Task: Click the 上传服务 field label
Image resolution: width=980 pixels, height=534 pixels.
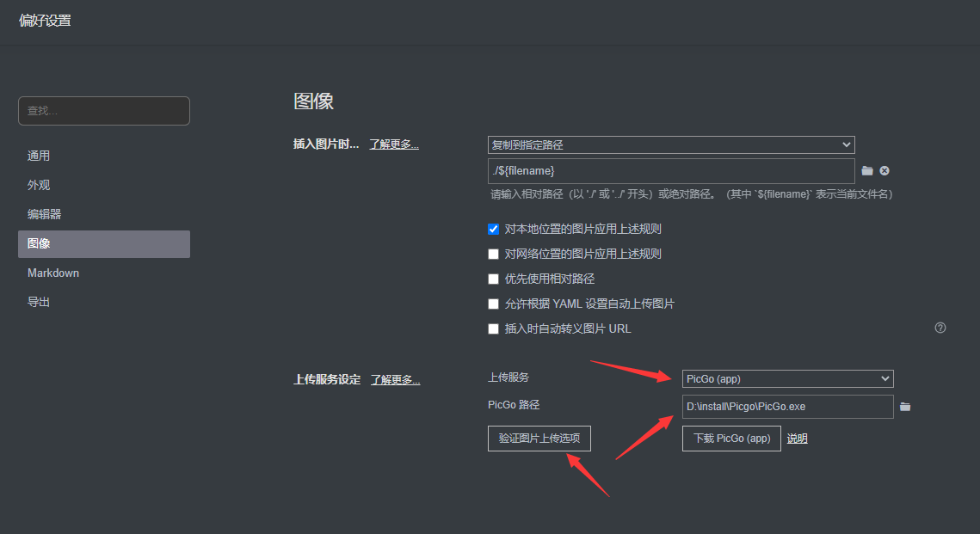Action: coord(508,377)
